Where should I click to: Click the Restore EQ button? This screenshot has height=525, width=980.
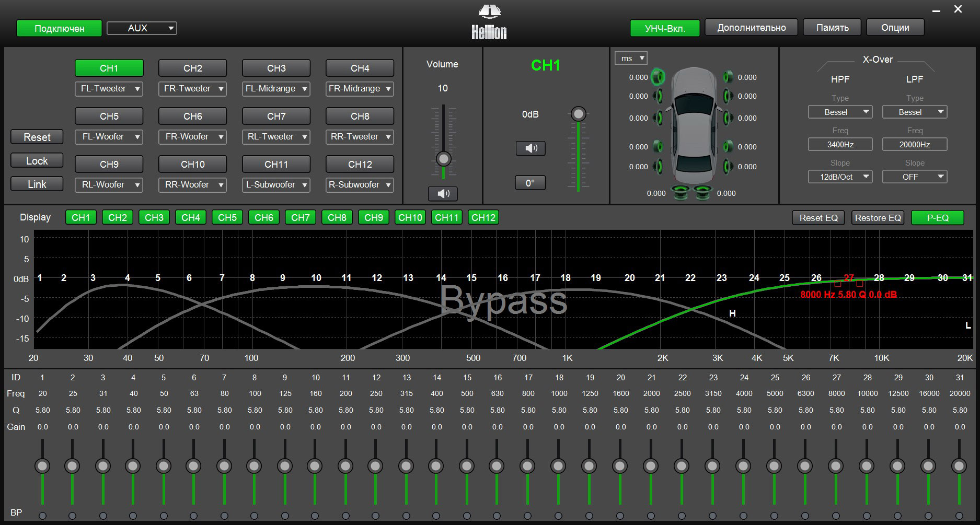click(x=878, y=218)
